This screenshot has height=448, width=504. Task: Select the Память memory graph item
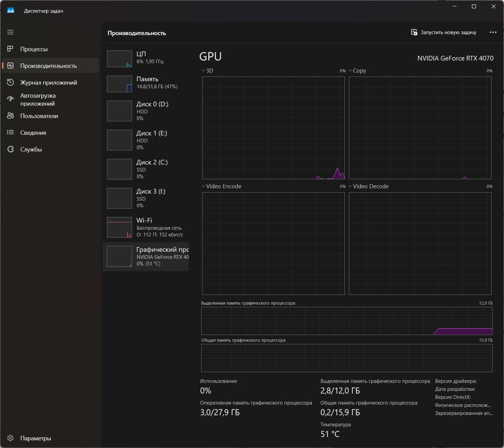pyautogui.click(x=146, y=83)
